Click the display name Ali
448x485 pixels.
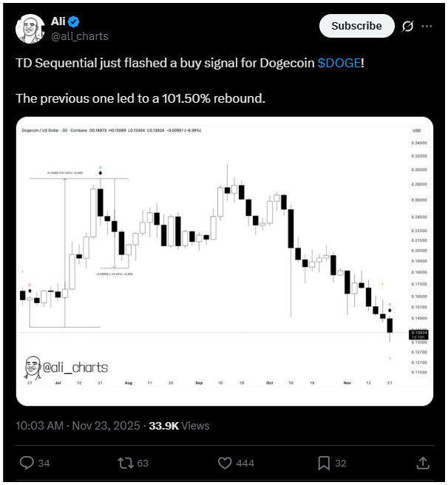(58, 20)
